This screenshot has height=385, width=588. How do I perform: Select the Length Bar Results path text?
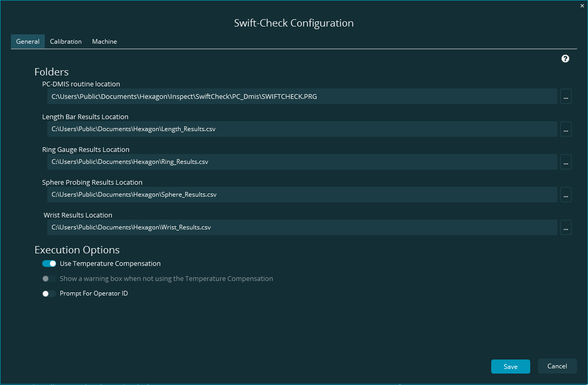pyautogui.click(x=302, y=129)
